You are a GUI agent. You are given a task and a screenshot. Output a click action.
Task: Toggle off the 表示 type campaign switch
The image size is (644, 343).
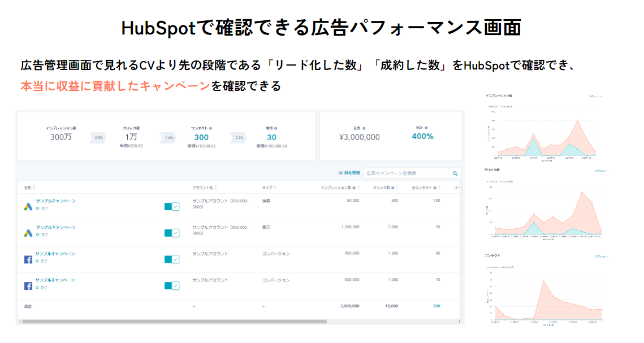(x=172, y=233)
